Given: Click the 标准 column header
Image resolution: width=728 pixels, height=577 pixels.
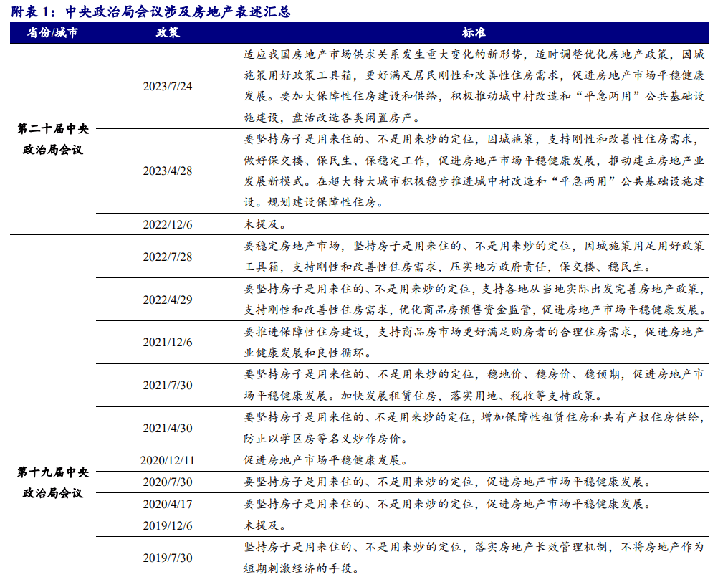Looking at the screenshot, I should click(x=474, y=33).
